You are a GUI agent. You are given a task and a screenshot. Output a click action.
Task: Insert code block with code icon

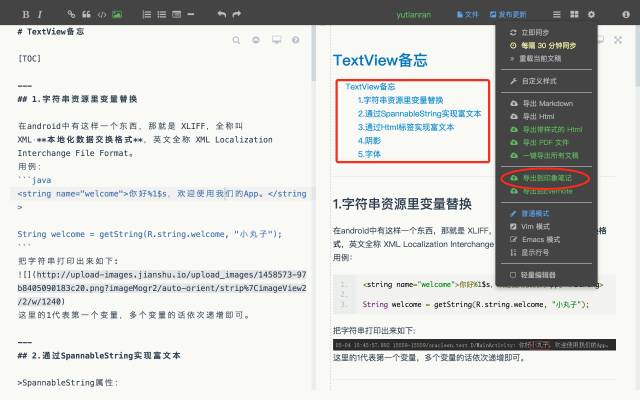coord(102,15)
